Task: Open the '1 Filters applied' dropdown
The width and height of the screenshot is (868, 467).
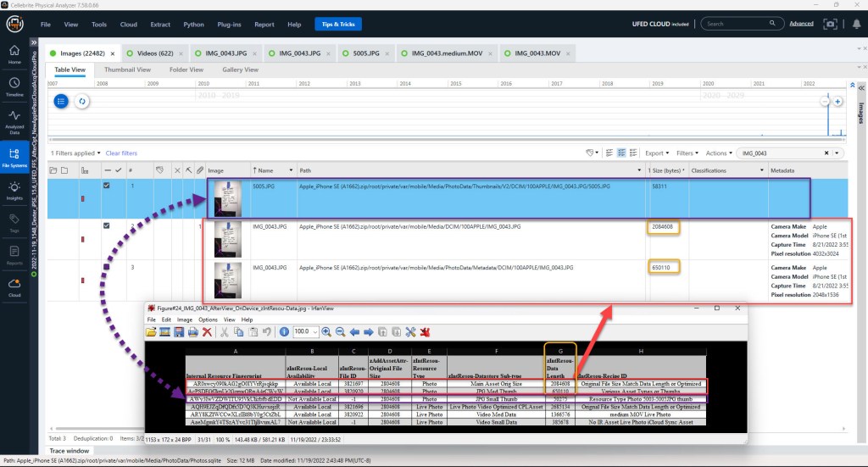Action: 76,153
